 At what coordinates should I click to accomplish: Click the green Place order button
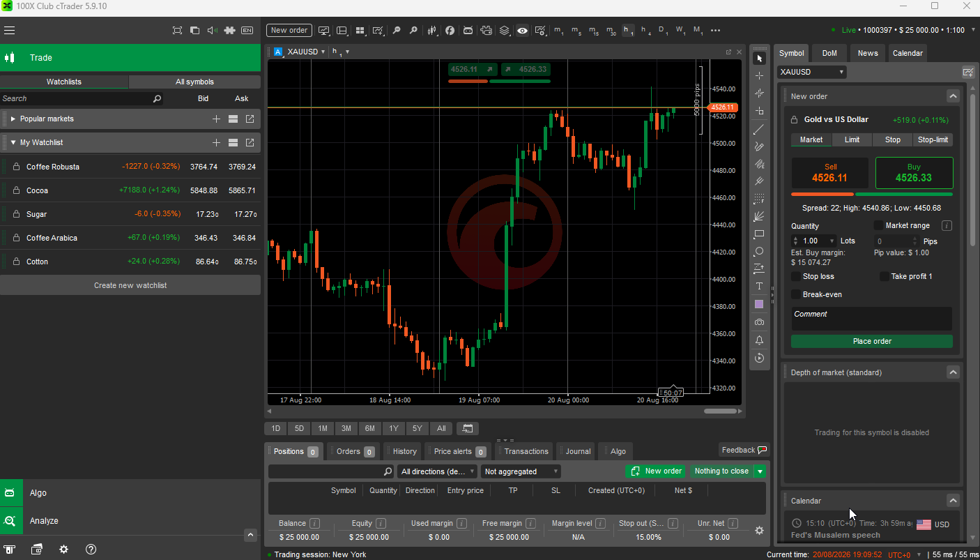coord(871,341)
